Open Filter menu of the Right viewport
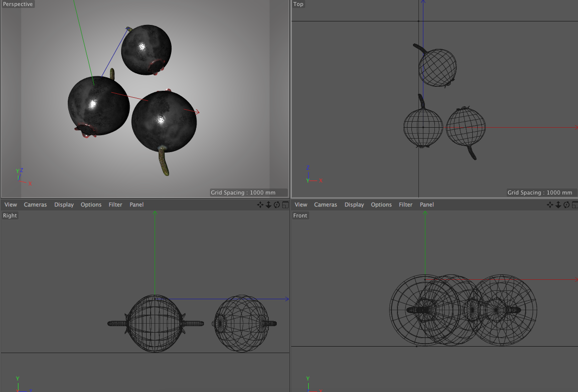 [115, 204]
